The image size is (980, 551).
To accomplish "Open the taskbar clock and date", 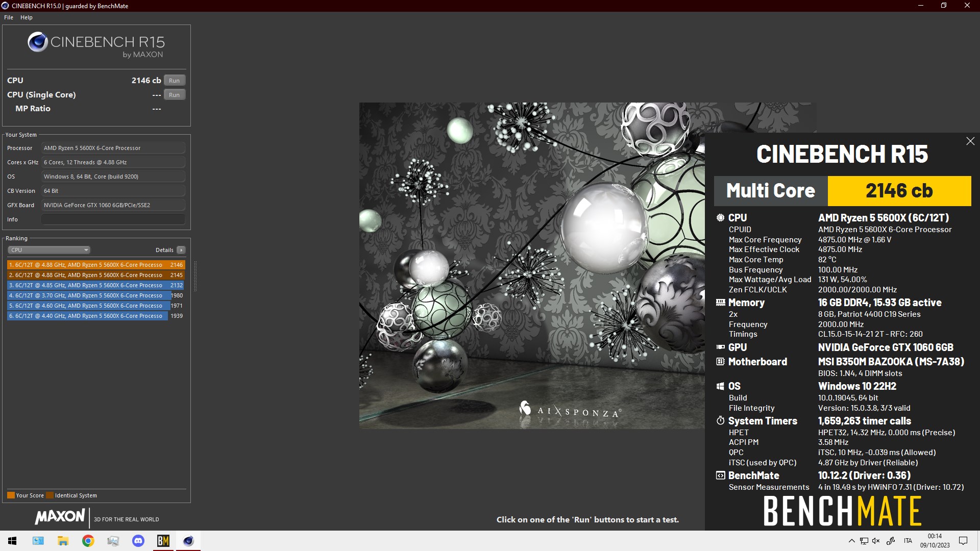I will coord(935,541).
